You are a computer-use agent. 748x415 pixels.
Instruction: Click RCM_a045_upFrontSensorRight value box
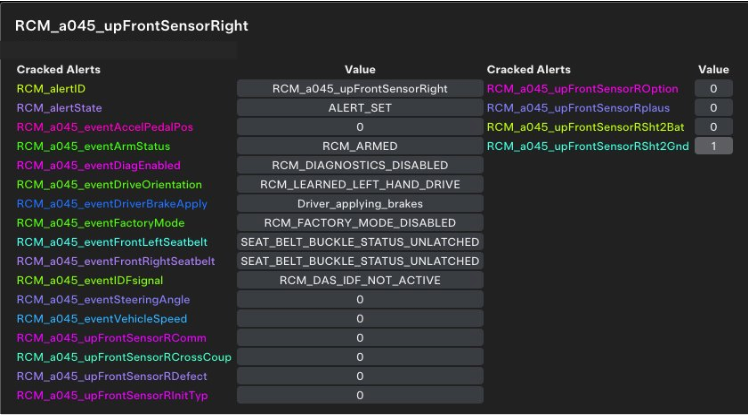[360, 89]
